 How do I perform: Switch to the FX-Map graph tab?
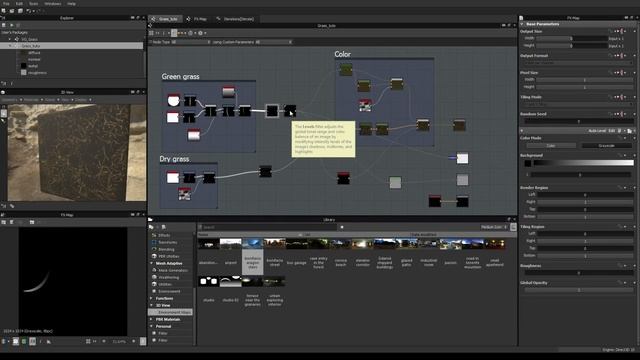[197, 19]
